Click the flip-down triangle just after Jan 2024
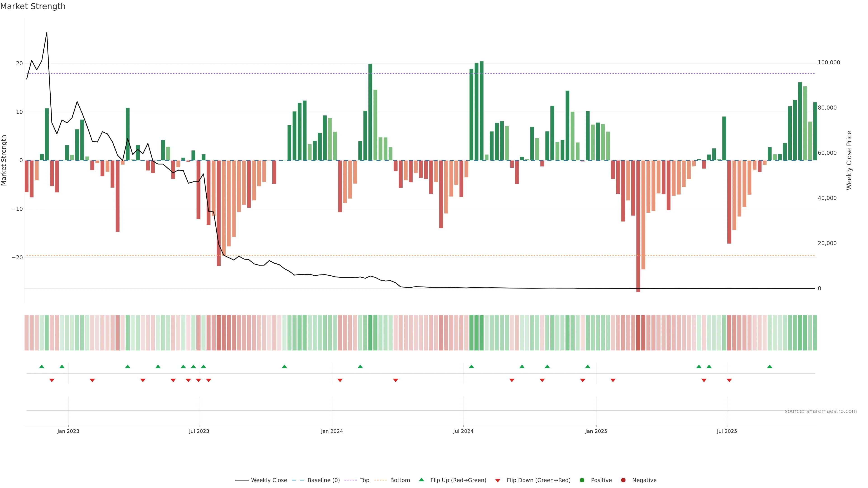 click(x=340, y=380)
